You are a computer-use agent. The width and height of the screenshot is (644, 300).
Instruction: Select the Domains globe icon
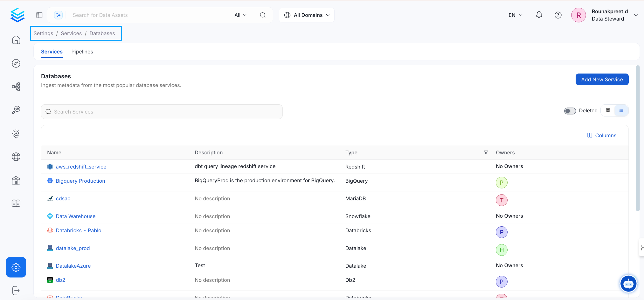pyautogui.click(x=16, y=157)
